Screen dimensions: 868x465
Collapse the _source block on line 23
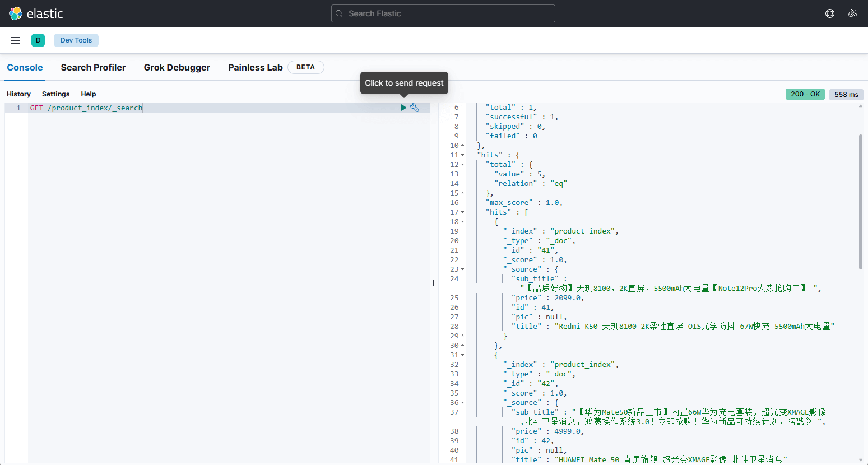(463, 269)
